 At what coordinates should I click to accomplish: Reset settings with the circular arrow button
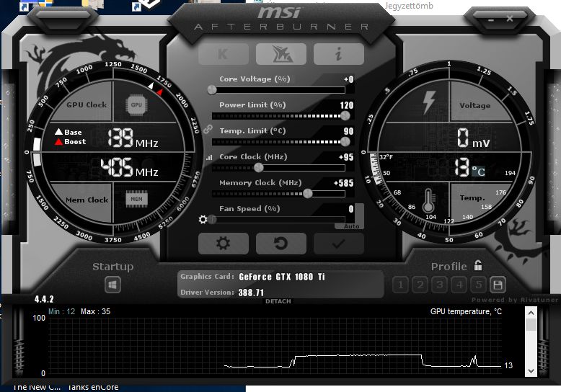(281, 244)
